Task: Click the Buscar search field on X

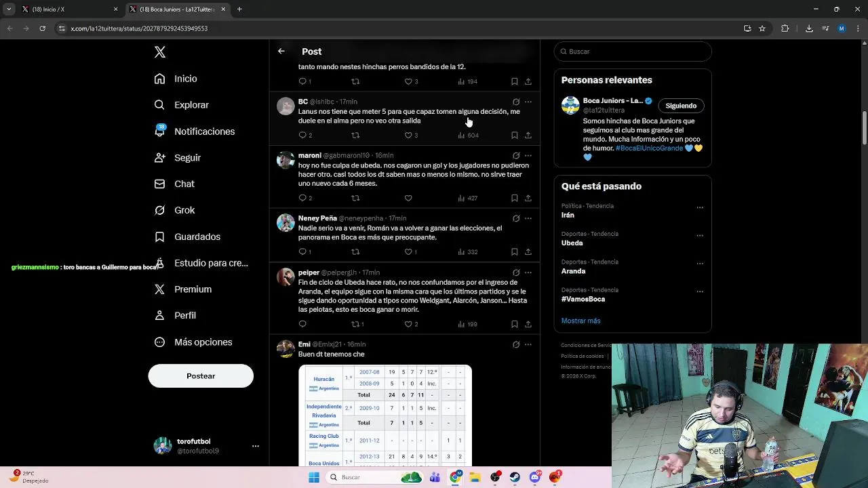Action: tap(633, 52)
